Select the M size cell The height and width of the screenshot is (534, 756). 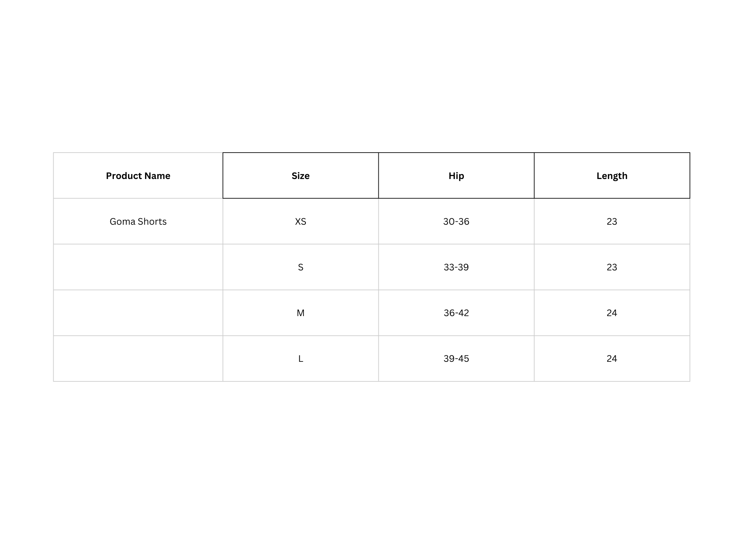(x=301, y=313)
